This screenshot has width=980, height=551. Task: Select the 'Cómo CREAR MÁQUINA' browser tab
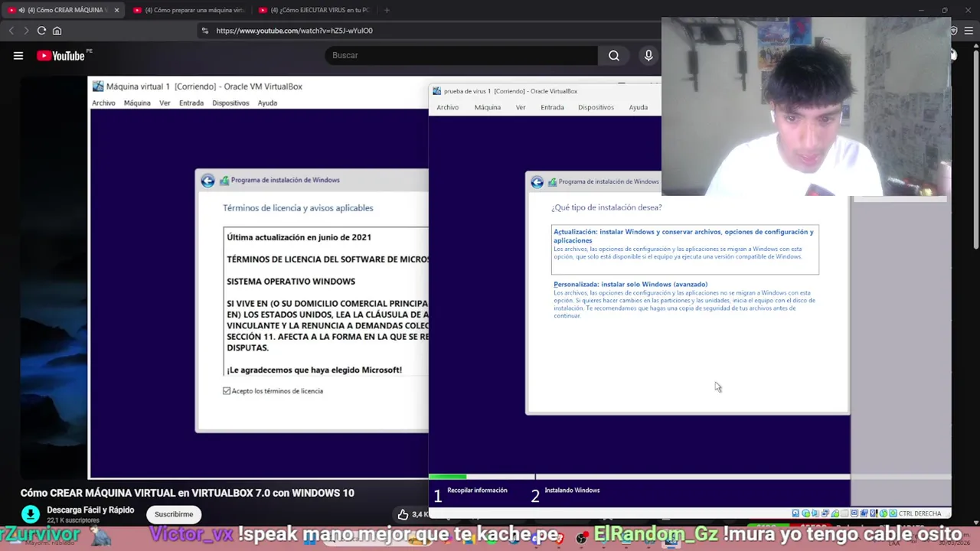(63, 10)
